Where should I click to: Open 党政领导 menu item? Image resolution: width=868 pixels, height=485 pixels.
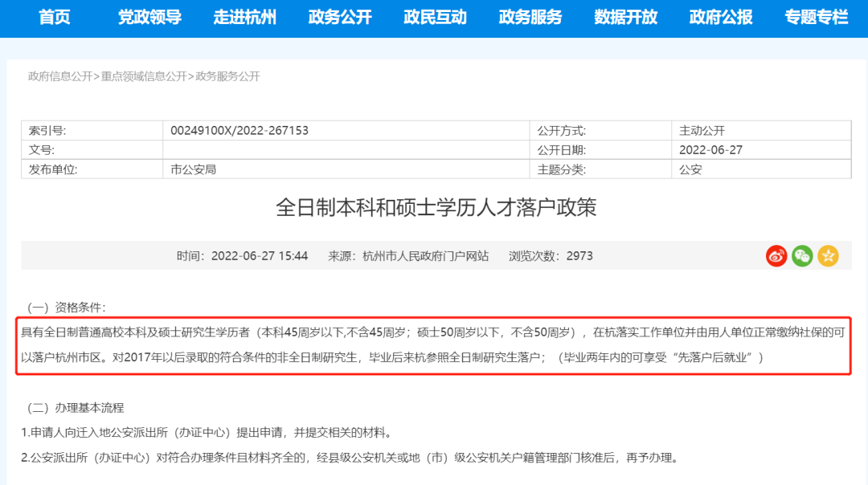[149, 18]
